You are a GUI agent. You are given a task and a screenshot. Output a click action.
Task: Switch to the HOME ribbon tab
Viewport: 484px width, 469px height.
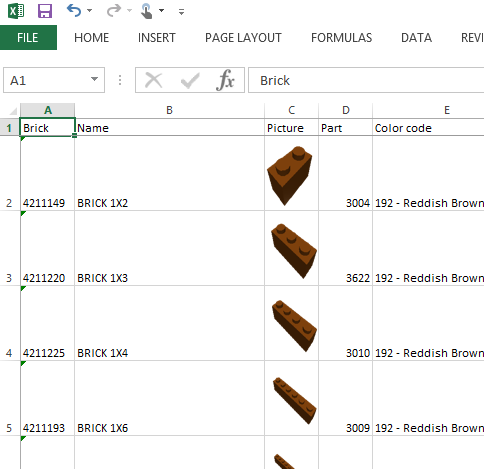pos(92,38)
